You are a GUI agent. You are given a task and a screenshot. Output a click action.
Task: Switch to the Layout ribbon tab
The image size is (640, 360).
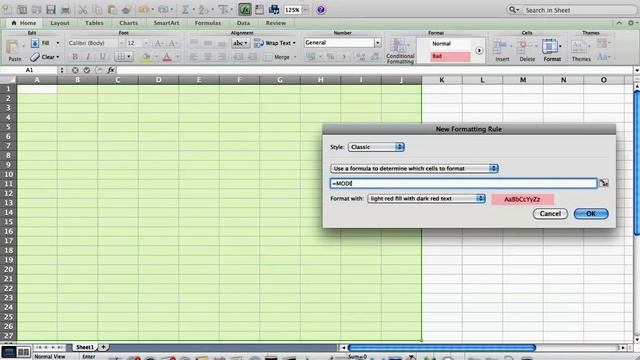tap(60, 23)
